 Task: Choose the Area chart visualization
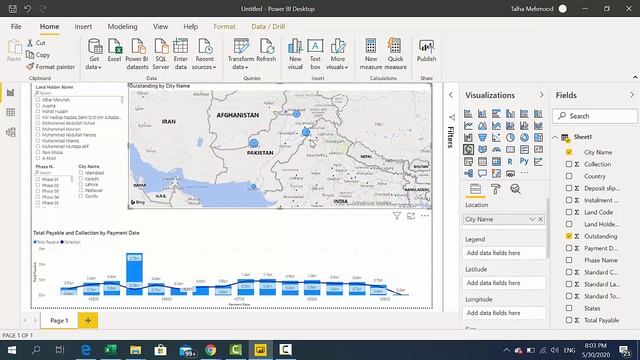point(482,126)
